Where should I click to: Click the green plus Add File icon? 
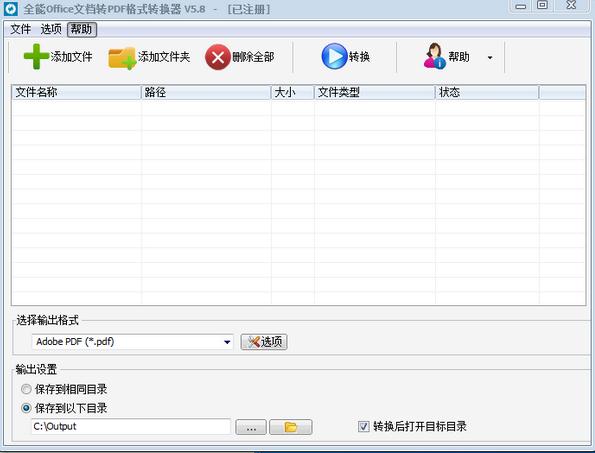tap(36, 57)
